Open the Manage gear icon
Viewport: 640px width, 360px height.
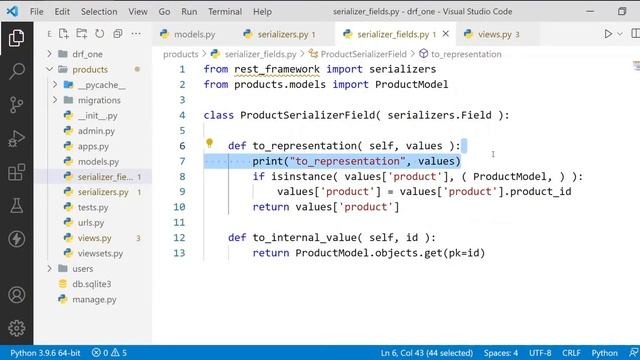16,328
